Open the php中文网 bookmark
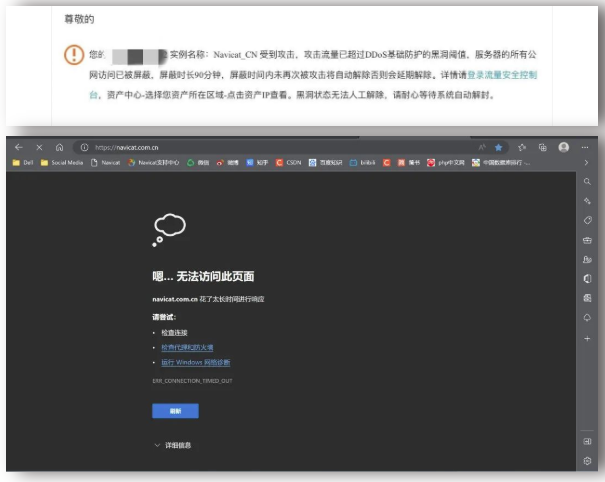 (446, 163)
